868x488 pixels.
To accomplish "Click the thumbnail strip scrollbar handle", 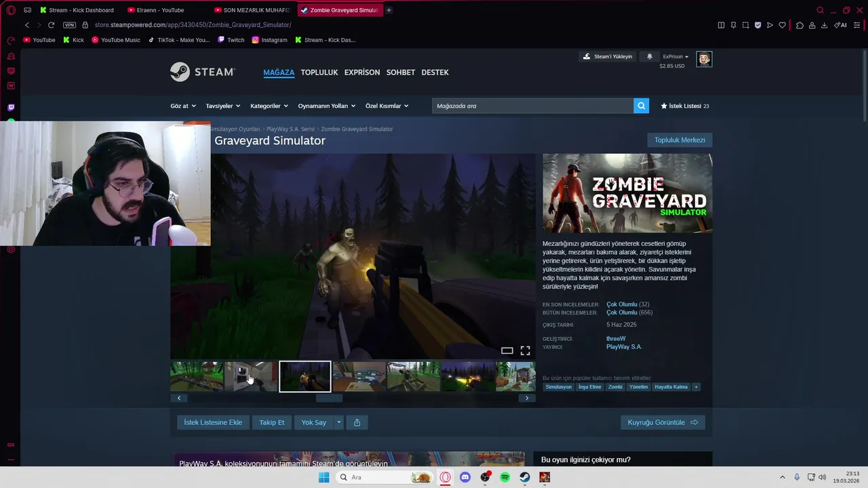I will click(x=329, y=398).
